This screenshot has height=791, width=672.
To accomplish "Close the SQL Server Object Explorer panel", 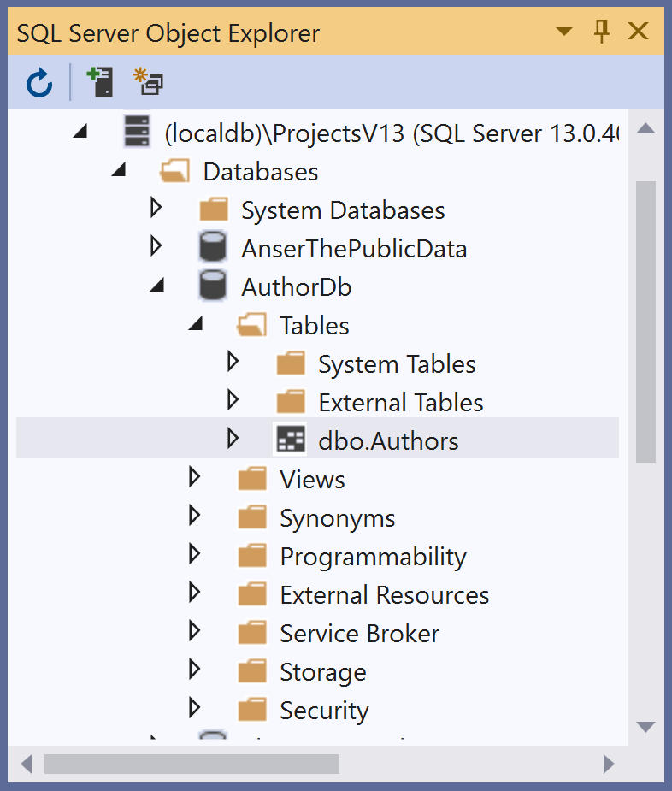I will pyautogui.click(x=638, y=32).
